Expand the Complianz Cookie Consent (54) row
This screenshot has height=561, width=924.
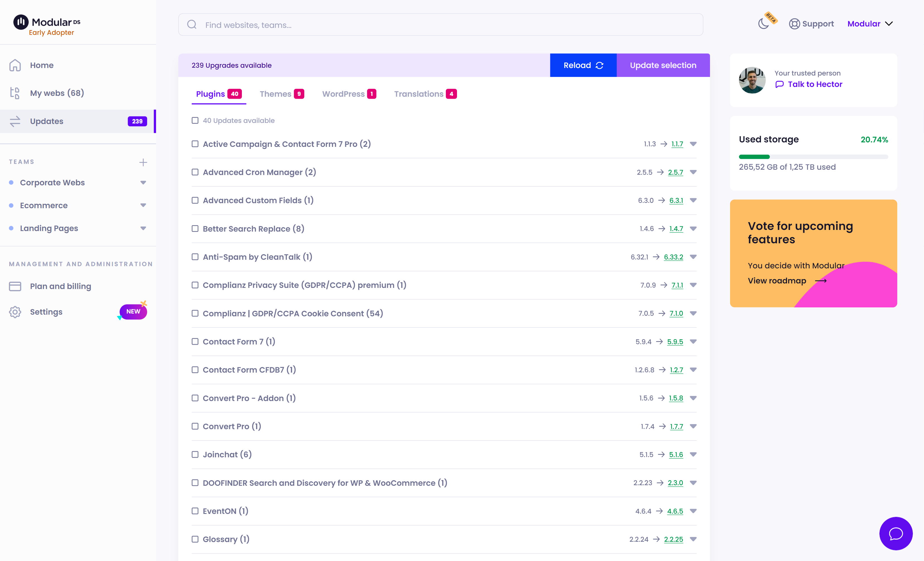click(693, 314)
